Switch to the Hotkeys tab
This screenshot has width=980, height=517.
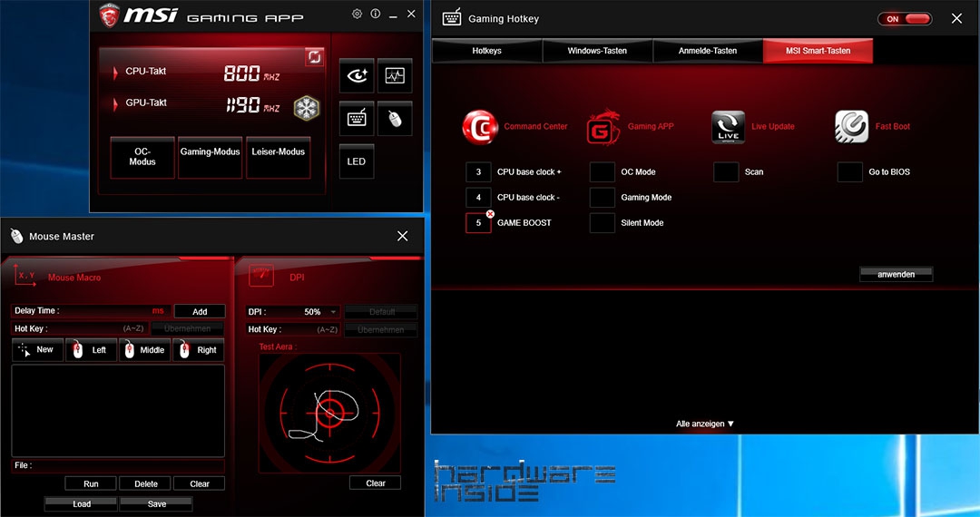coord(486,51)
